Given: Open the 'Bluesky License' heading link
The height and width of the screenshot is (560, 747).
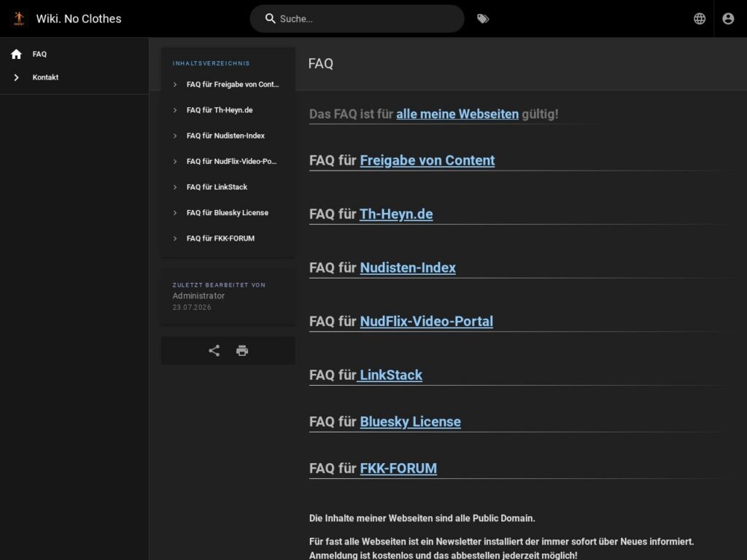Looking at the screenshot, I should [x=410, y=422].
